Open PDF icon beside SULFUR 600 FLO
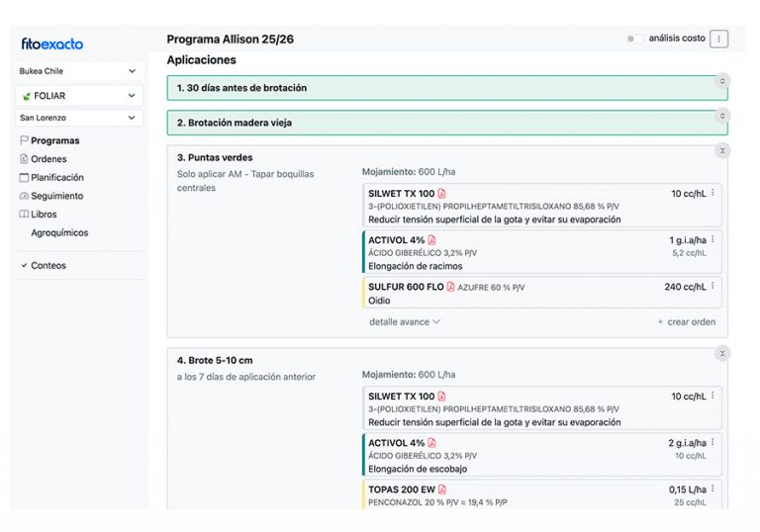Screen dimensions: 760x532 [x=450, y=287]
